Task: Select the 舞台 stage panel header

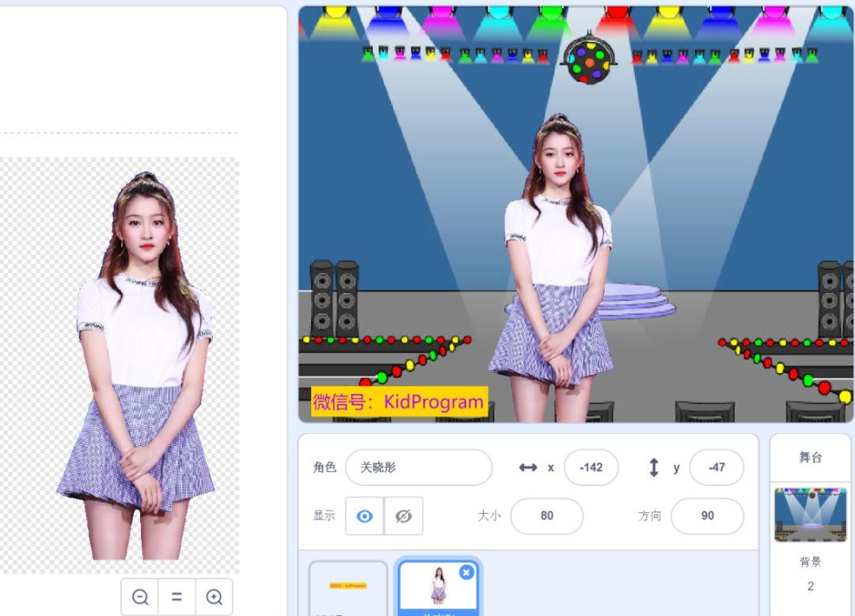Action: click(x=810, y=458)
